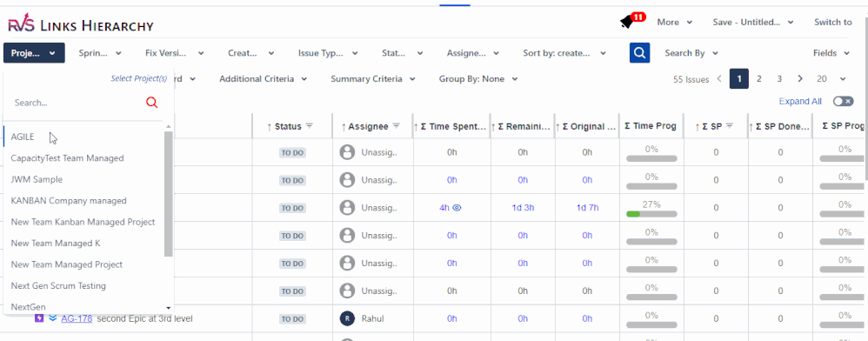Click the eye icon next to 4h

pos(457,208)
